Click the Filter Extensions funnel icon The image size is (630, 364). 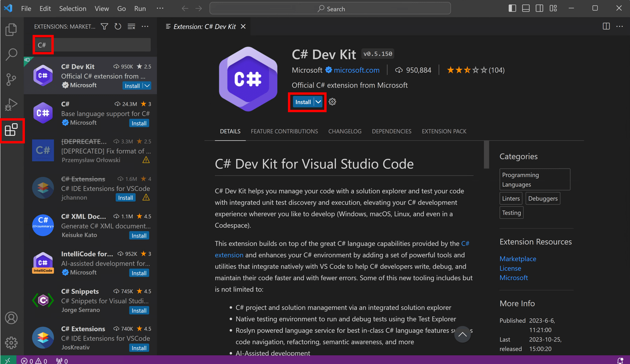point(104,26)
